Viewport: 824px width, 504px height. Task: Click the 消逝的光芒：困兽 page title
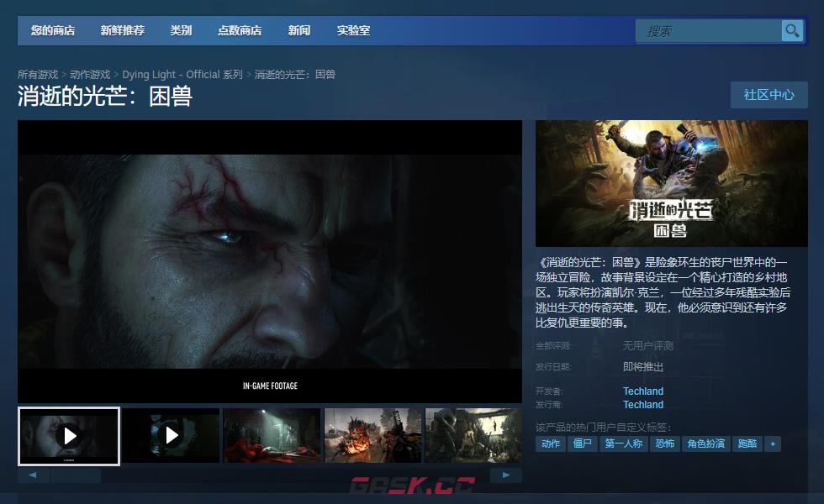pos(105,97)
